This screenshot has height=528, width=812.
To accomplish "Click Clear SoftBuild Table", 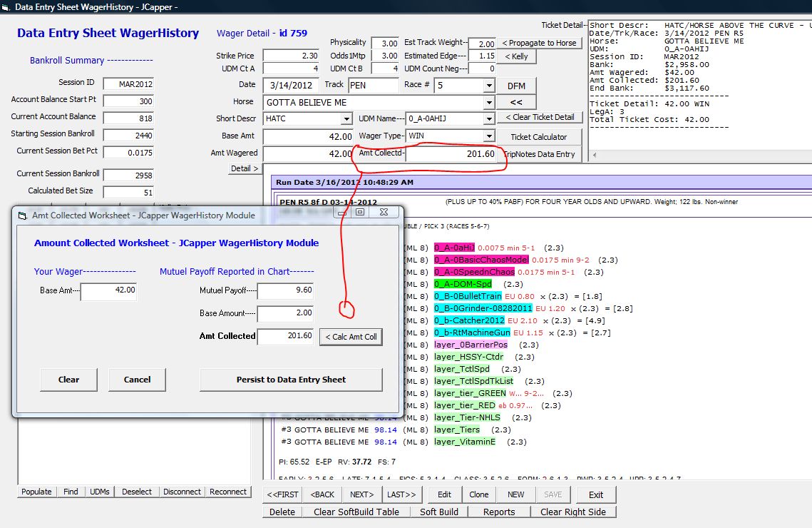I will pos(356,512).
